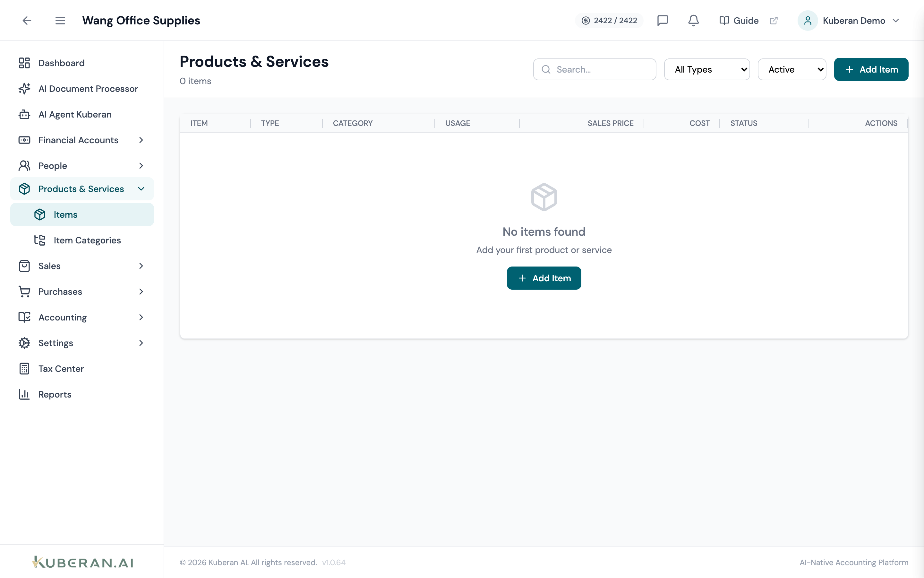This screenshot has height=578, width=924.
Task: Go to Tax Center
Action: 82,369
